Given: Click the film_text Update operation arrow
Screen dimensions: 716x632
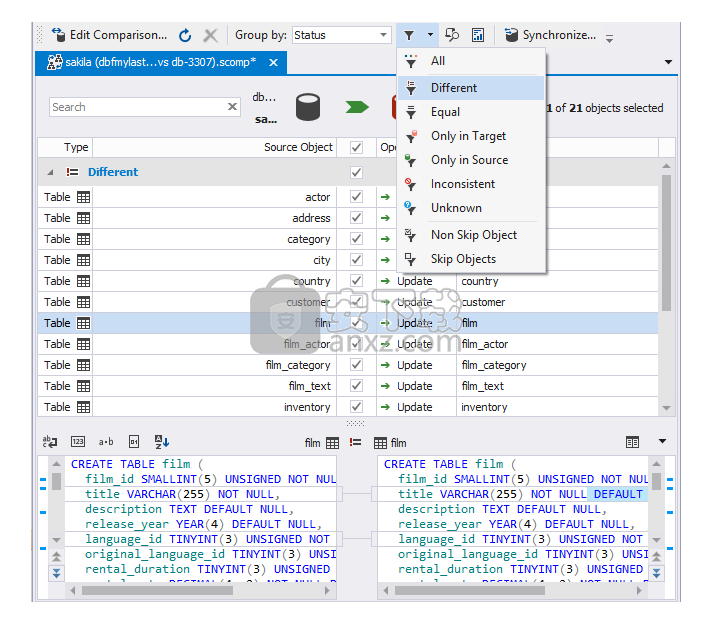Looking at the screenshot, I should 385,386.
